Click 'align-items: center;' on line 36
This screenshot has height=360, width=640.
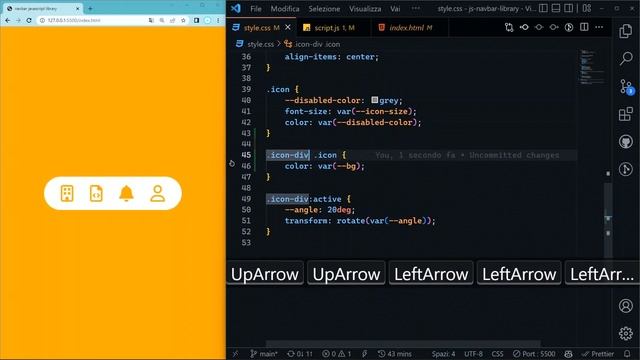point(332,57)
